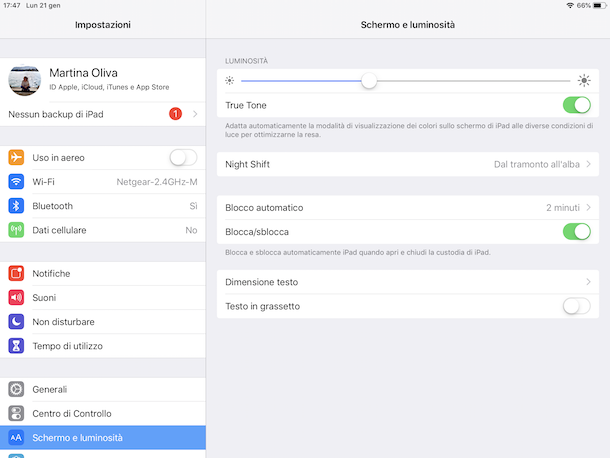Open Notifiche settings
Screen dimensions: 610x458
[103, 274]
